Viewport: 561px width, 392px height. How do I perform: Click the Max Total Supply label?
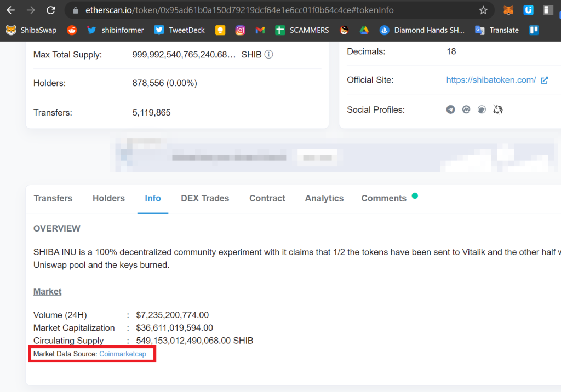click(x=67, y=55)
